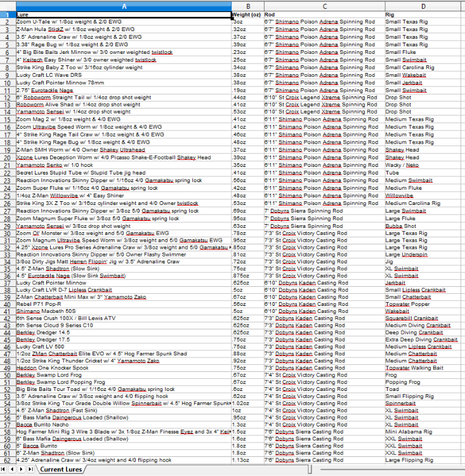Select row 62 header
The width and height of the screenshot is (465, 476).
(8, 460)
